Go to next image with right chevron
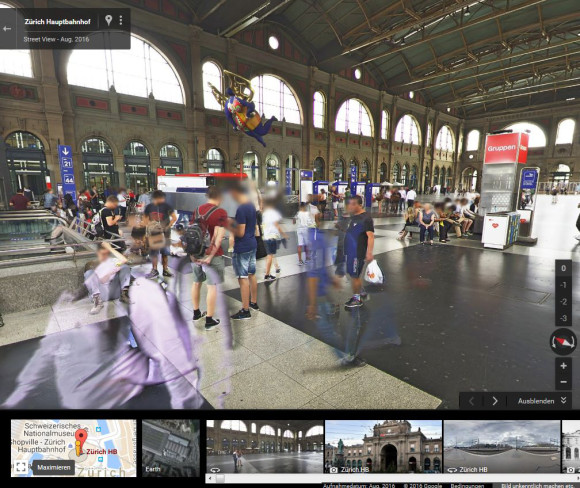 tap(495, 401)
